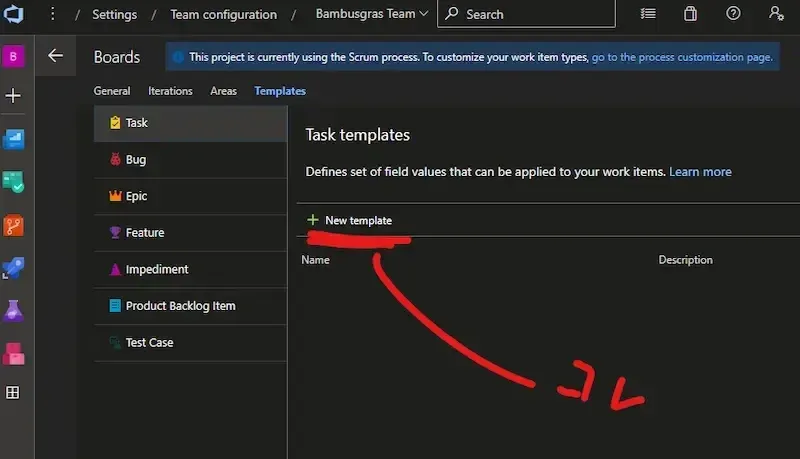Open the Learn more link
Image resolution: width=800 pixels, height=459 pixels.
[700, 172]
